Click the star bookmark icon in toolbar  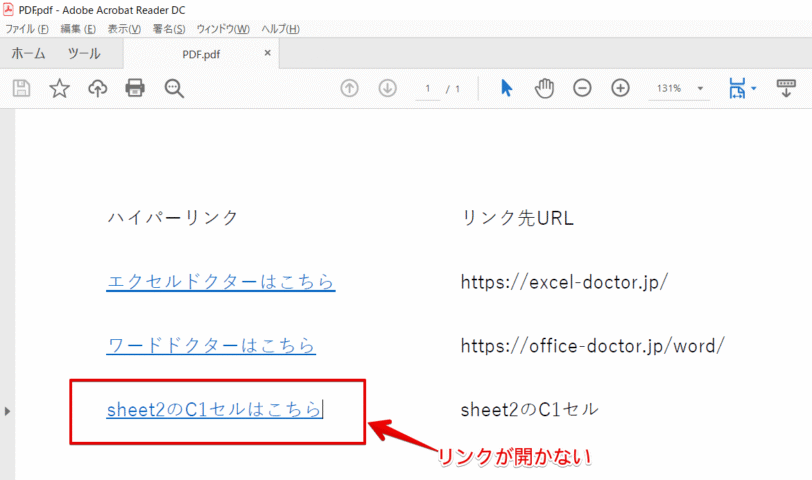pos(60,89)
